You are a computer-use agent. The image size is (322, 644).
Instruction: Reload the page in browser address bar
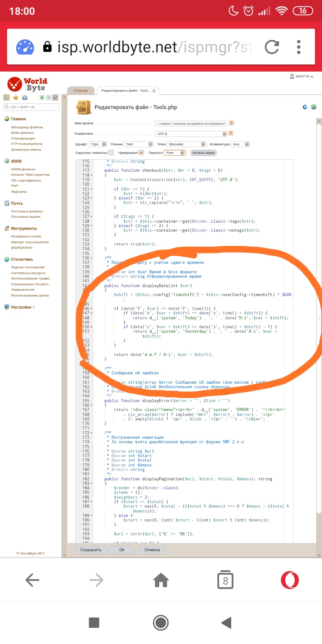[x=272, y=47]
